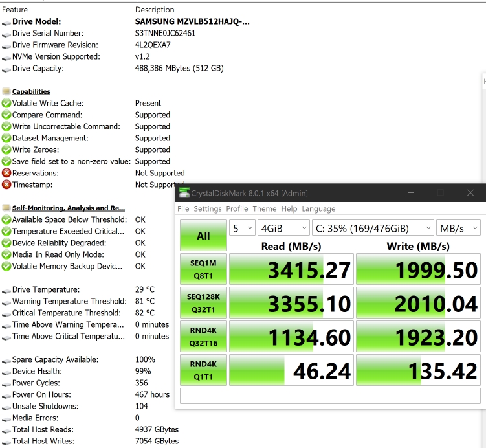Click drive icon next to Total Host Writes

[6, 442]
